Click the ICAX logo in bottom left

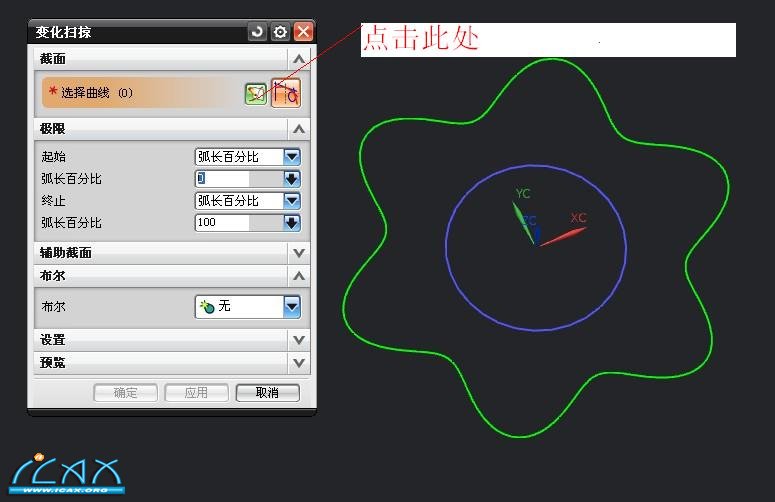[x=66, y=475]
